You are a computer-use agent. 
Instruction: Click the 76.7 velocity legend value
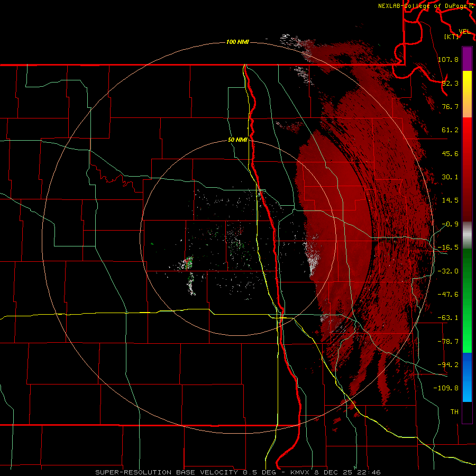(450, 106)
